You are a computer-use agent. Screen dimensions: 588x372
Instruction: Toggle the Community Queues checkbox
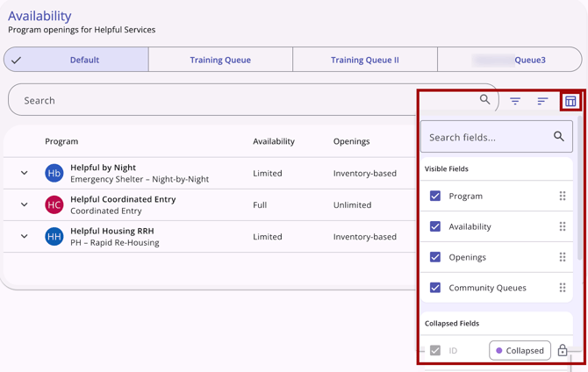point(435,288)
